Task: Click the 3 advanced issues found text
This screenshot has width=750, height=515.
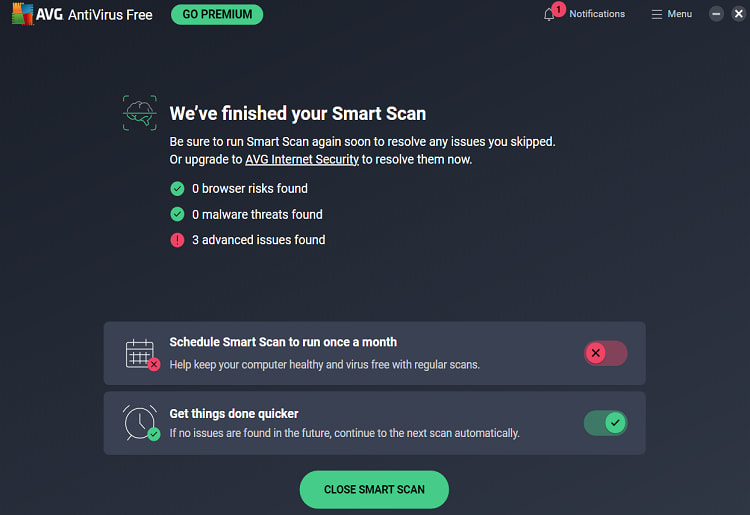Action: 259,240
